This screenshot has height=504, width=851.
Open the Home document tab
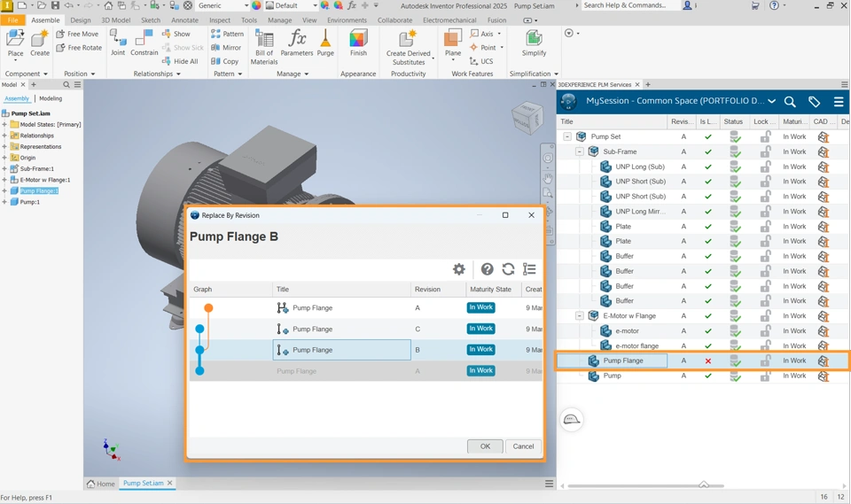[x=101, y=484]
